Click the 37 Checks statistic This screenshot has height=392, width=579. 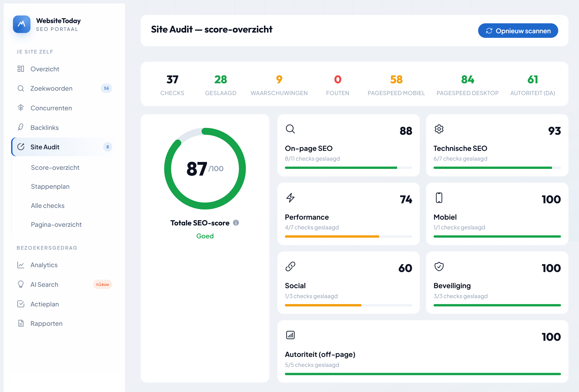coord(172,85)
